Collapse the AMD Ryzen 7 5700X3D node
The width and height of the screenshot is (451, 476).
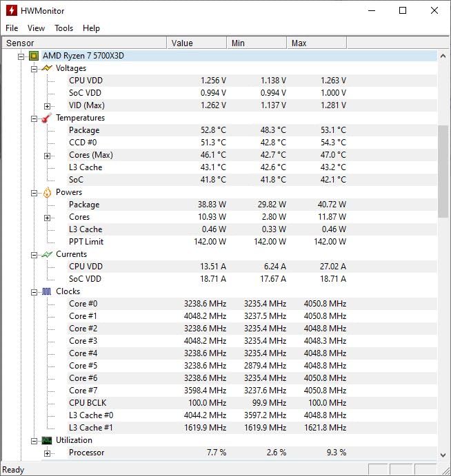click(21, 56)
